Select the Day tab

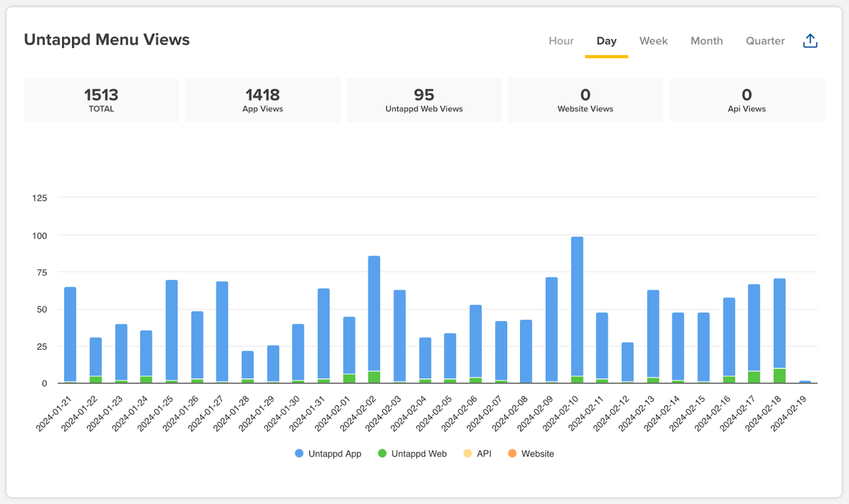click(606, 41)
